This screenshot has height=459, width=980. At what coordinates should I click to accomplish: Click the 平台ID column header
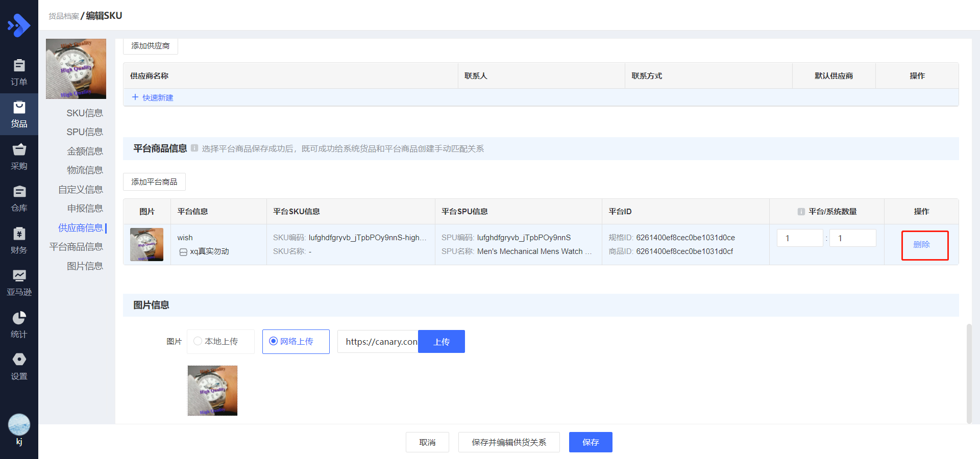point(620,212)
